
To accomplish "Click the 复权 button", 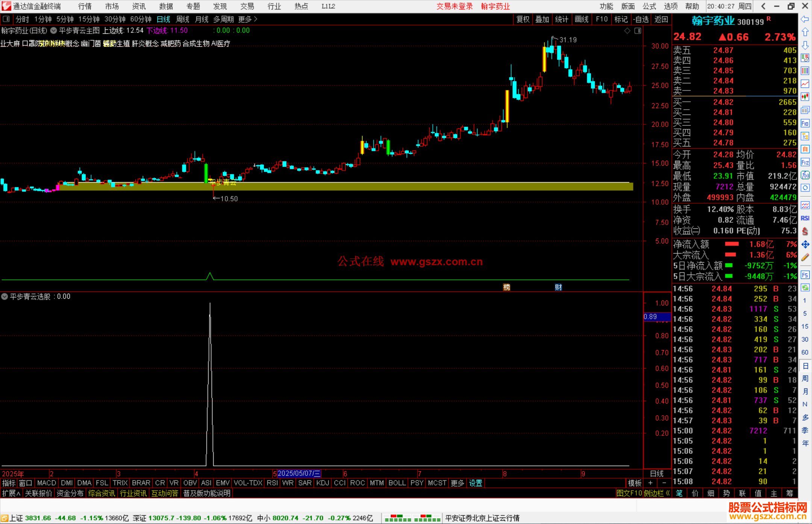I will pyautogui.click(x=523, y=19).
